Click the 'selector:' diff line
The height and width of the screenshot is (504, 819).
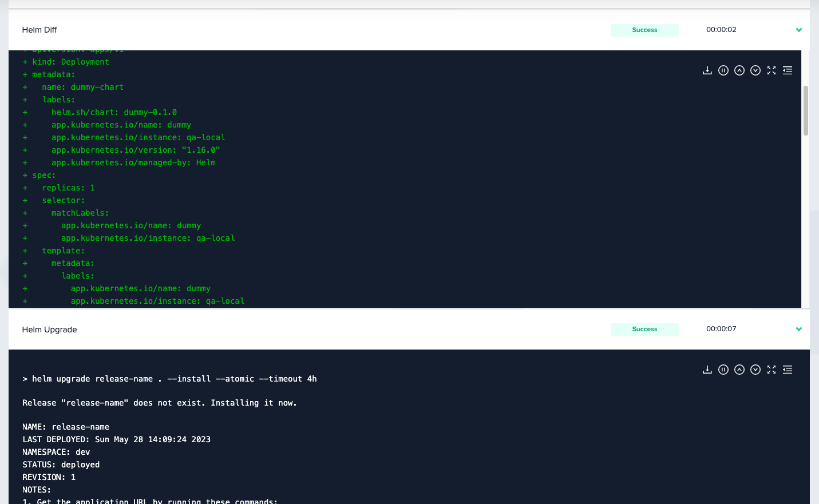pyautogui.click(x=54, y=200)
